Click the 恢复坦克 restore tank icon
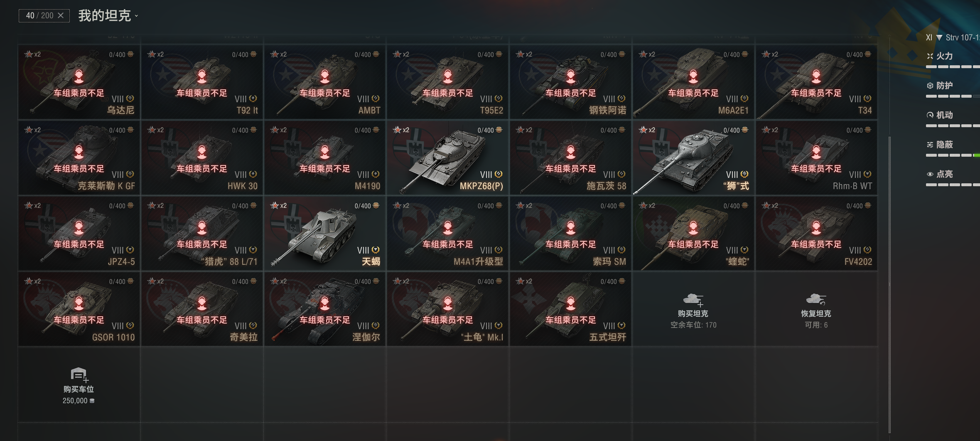 [816, 299]
